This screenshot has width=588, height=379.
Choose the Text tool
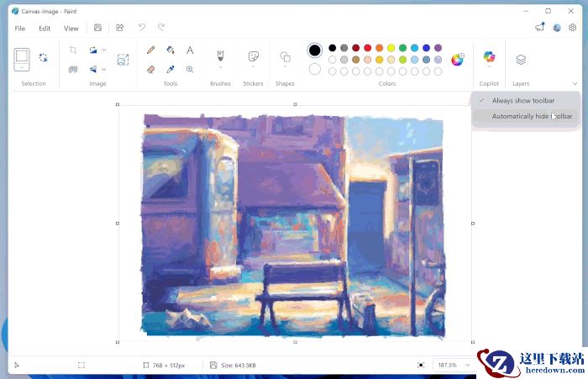click(190, 50)
